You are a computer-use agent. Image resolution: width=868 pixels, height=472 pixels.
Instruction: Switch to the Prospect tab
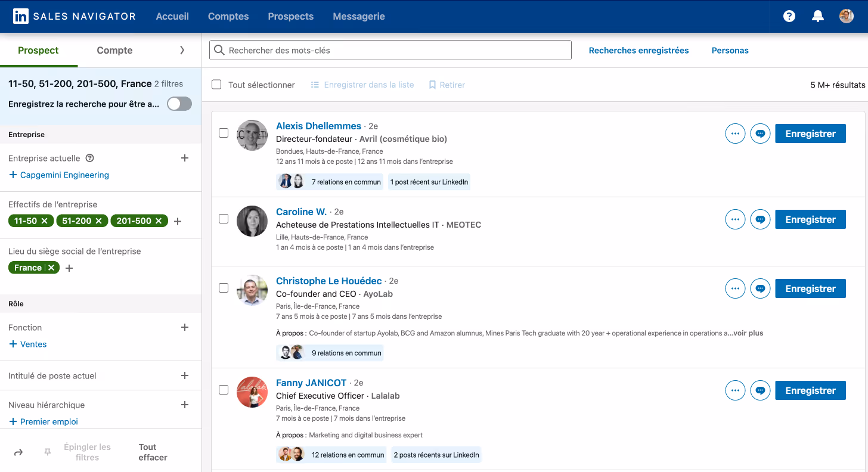[x=38, y=51]
